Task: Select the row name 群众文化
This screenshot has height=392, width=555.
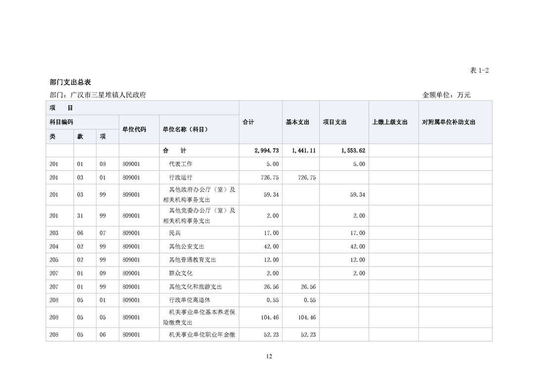Action: (x=181, y=273)
